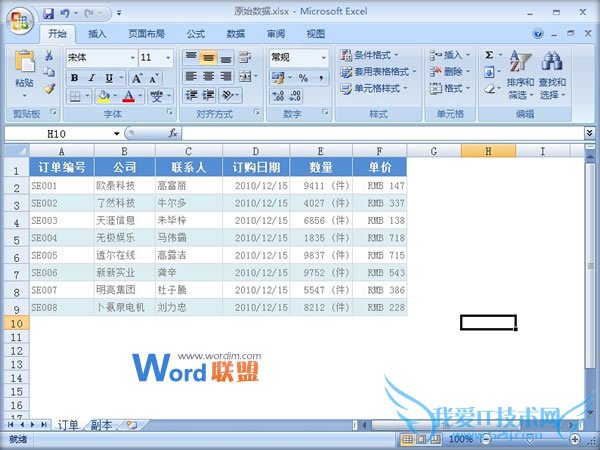This screenshot has width=600, height=450.
Task: Click the top align icon
Action: pos(191,58)
